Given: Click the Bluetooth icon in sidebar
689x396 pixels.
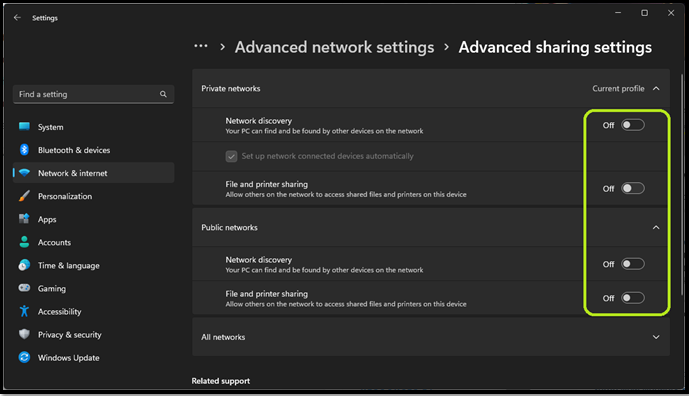Looking at the screenshot, I should pos(24,150).
